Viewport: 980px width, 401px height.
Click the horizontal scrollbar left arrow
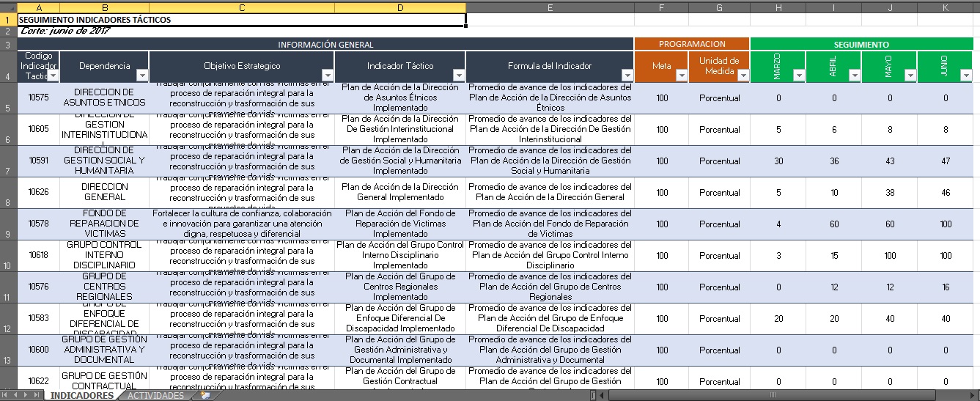tap(602, 396)
